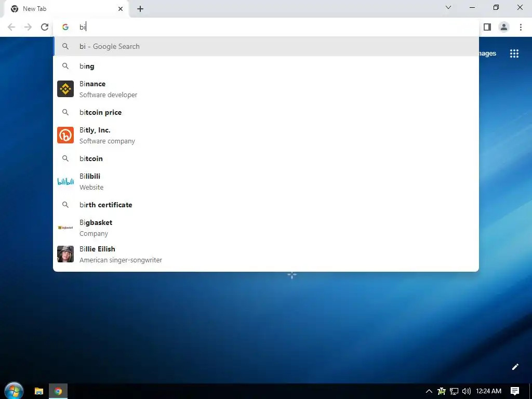532x399 pixels.
Task: Go forward with the forward arrow
Action: coord(28,27)
